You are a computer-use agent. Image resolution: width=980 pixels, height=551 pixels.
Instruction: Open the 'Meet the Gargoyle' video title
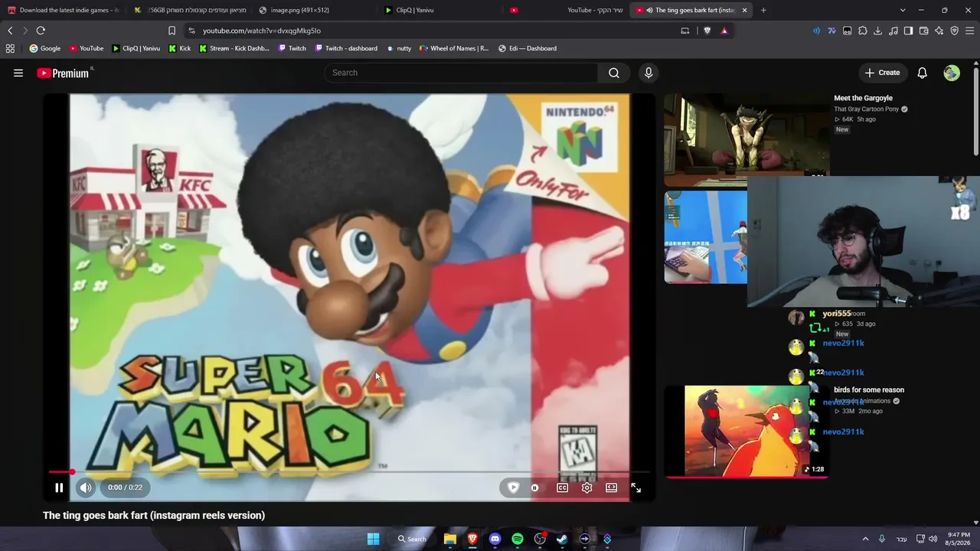[x=863, y=98]
